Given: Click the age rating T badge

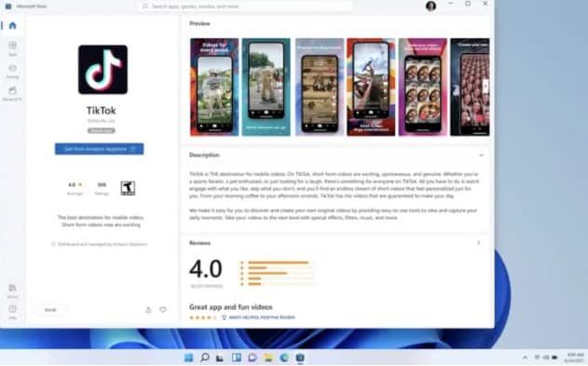Looking at the screenshot, I should coord(128,188).
